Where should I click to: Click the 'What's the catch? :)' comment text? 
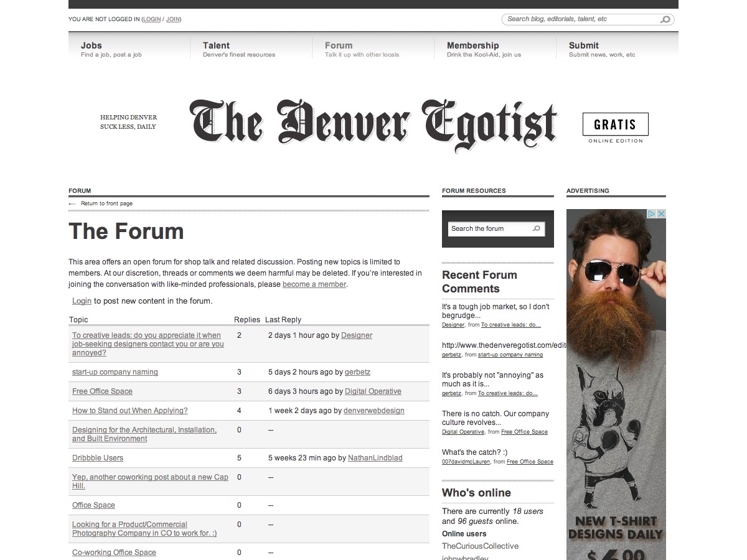tap(475, 452)
